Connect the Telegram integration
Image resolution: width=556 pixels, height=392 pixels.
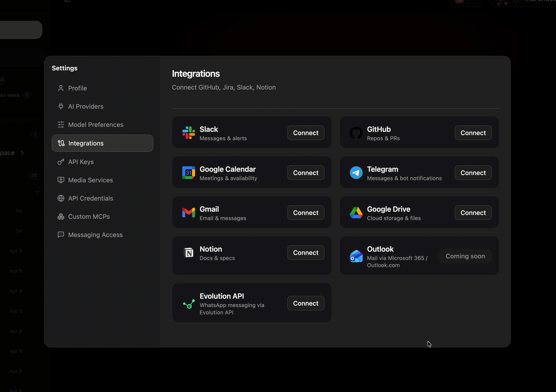473,173
